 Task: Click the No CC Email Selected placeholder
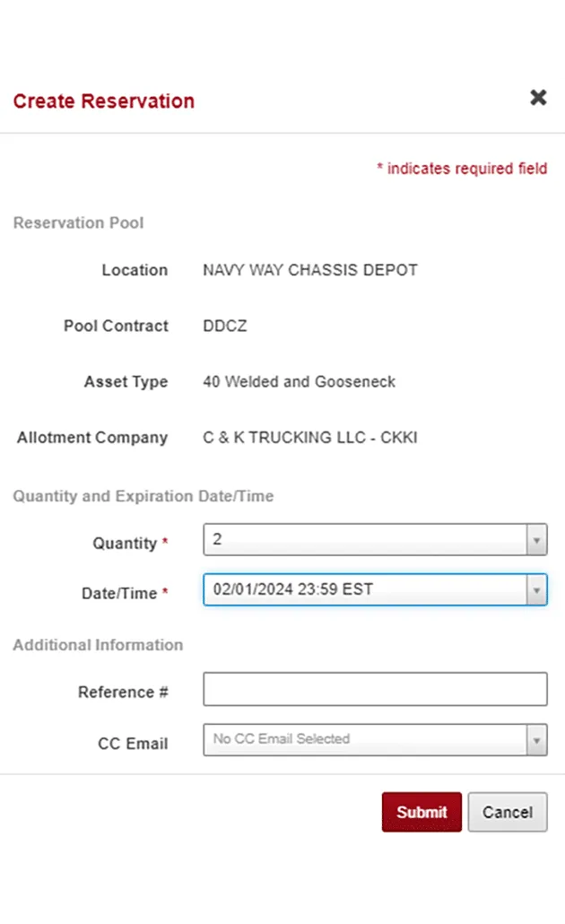(282, 739)
